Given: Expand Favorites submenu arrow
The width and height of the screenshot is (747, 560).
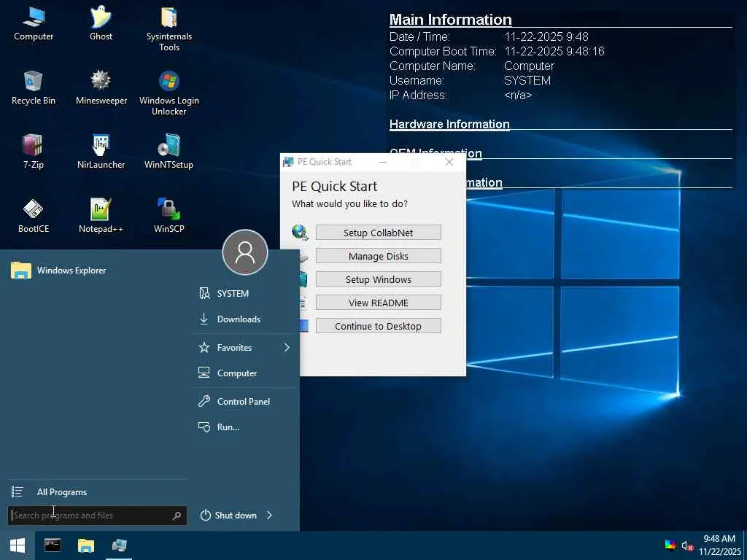Looking at the screenshot, I should 287,348.
